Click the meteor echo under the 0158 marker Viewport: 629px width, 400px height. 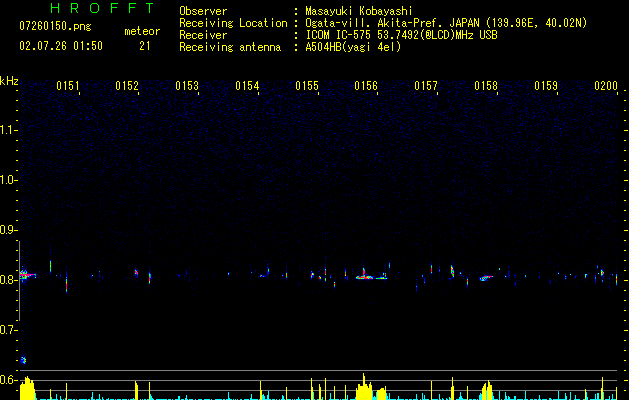tap(486, 277)
